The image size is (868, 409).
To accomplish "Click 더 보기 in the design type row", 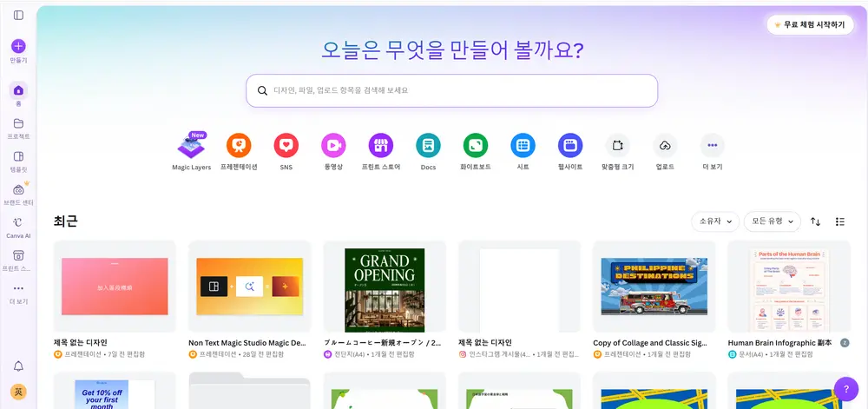I will tap(712, 146).
